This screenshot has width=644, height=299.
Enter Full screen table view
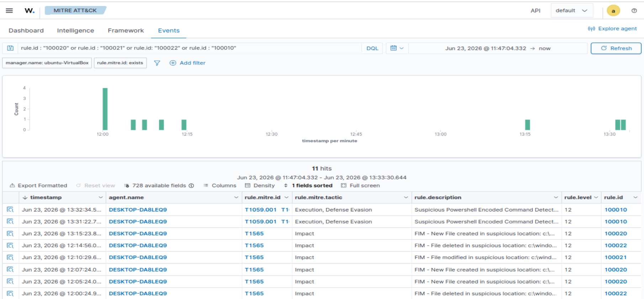360,185
